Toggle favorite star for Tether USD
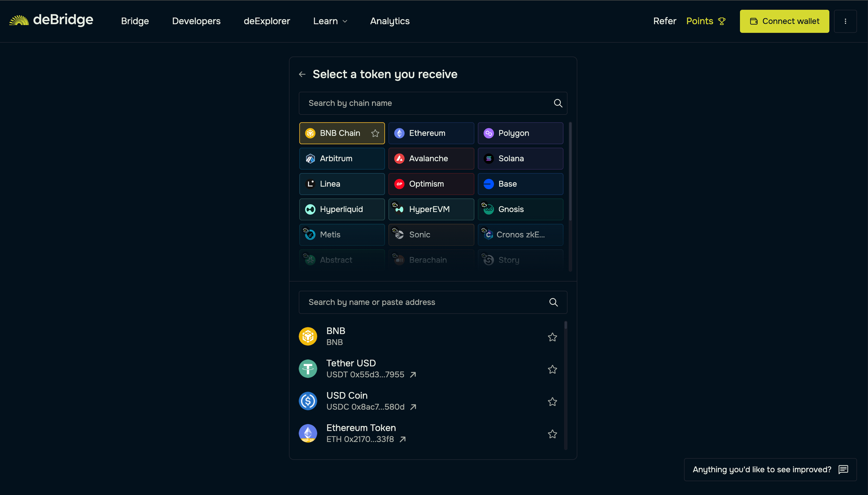 point(552,370)
